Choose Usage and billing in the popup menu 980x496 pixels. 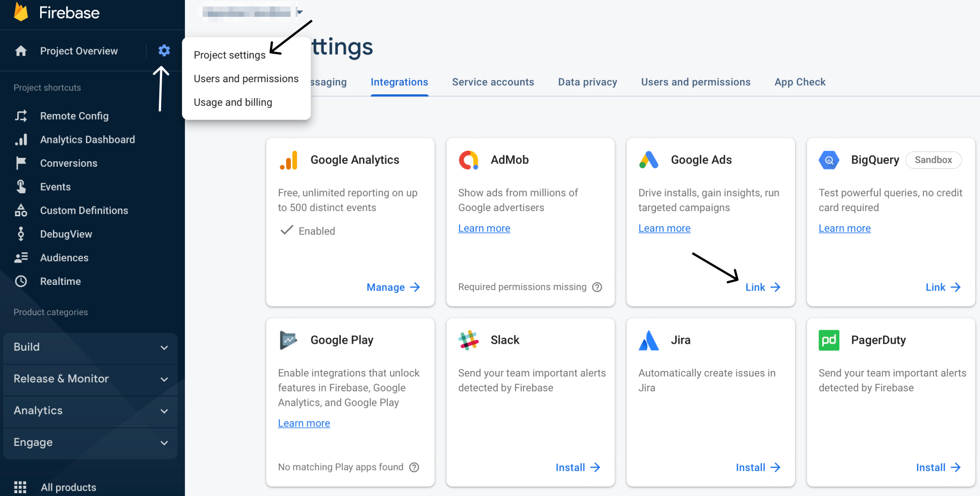point(233,102)
